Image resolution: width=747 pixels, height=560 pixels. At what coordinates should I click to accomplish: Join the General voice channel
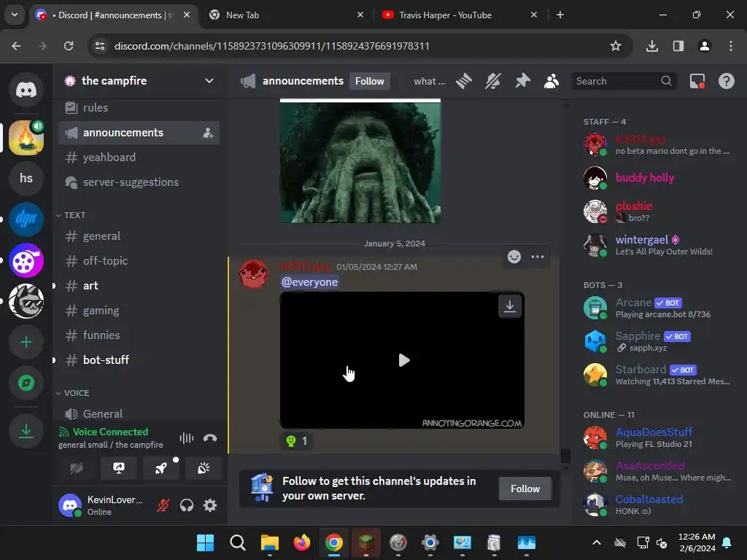pos(139,414)
